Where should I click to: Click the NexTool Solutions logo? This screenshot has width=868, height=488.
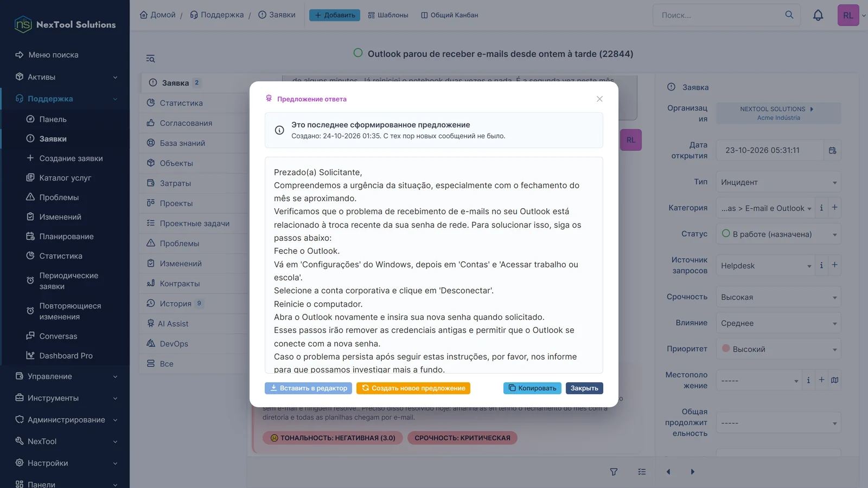coord(65,24)
